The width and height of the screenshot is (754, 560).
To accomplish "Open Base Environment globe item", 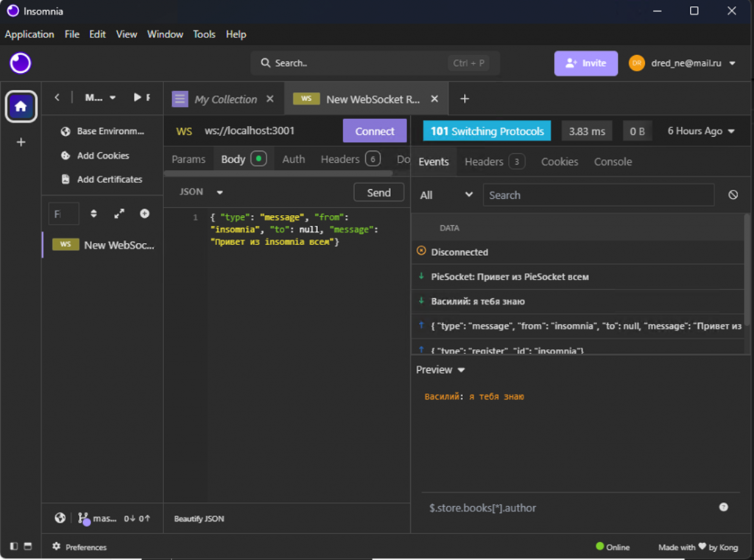I will (102, 131).
